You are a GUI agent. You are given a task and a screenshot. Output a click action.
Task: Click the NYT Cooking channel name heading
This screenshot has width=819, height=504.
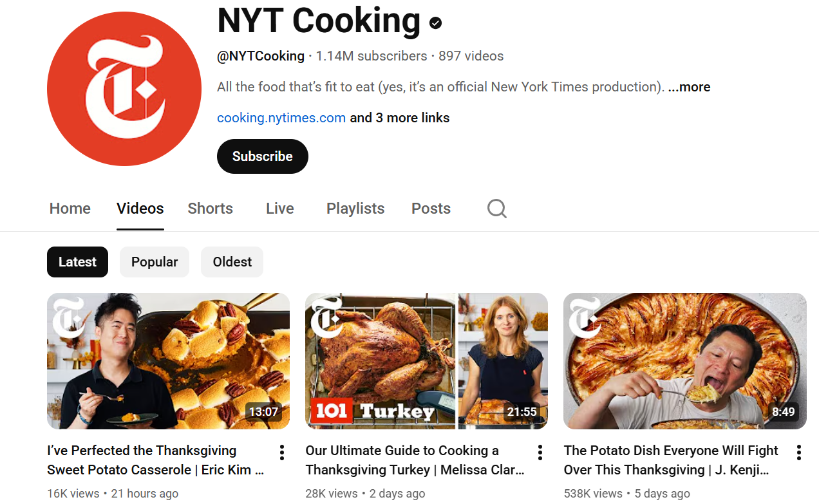click(319, 20)
